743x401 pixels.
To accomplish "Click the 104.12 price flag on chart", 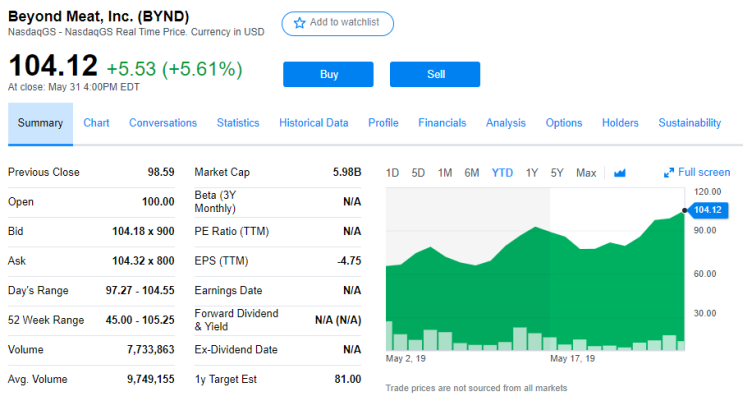I will [707, 210].
